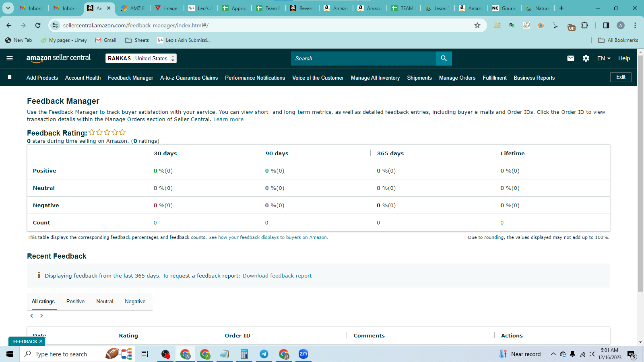Viewport: 644px width, 362px height.
Task: Open the Sheets bookmark folder
Action: coord(137,40)
